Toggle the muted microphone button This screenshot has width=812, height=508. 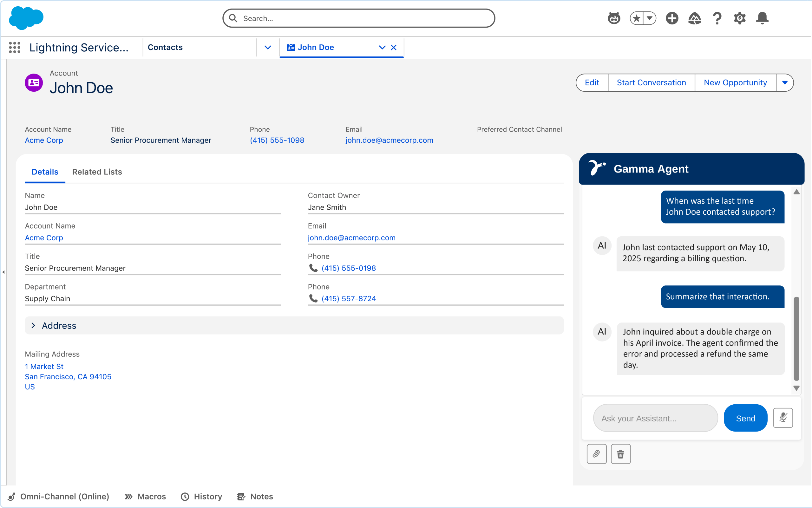[x=783, y=418]
